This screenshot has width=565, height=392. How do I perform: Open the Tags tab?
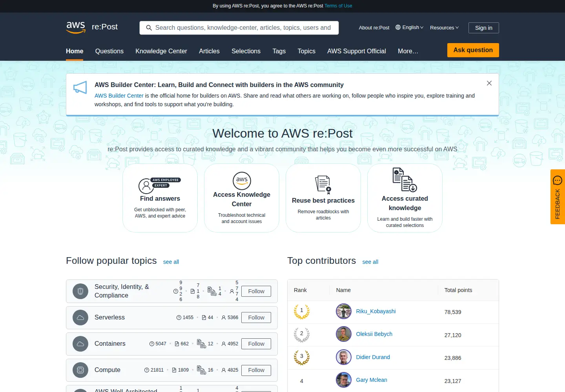[279, 51]
